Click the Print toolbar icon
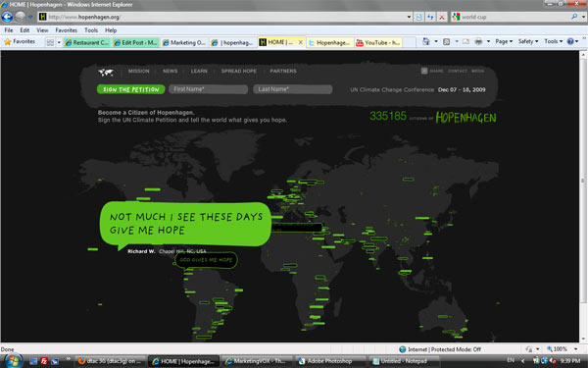This screenshot has width=588, height=368. [x=478, y=41]
